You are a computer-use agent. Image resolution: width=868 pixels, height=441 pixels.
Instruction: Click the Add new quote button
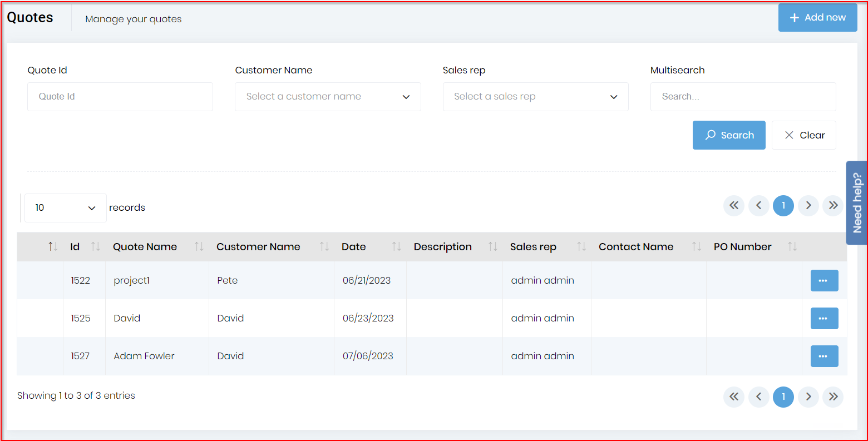pyautogui.click(x=817, y=18)
